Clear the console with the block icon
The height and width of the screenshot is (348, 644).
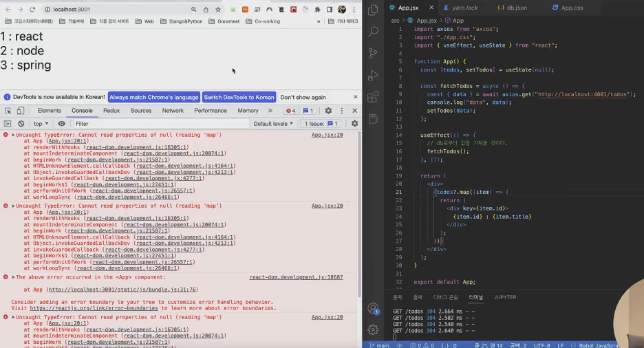[21, 124]
